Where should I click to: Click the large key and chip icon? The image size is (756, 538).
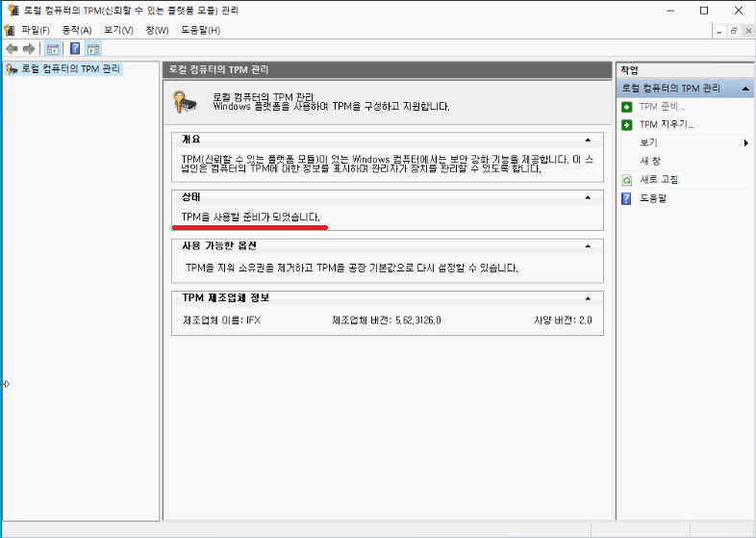[185, 102]
